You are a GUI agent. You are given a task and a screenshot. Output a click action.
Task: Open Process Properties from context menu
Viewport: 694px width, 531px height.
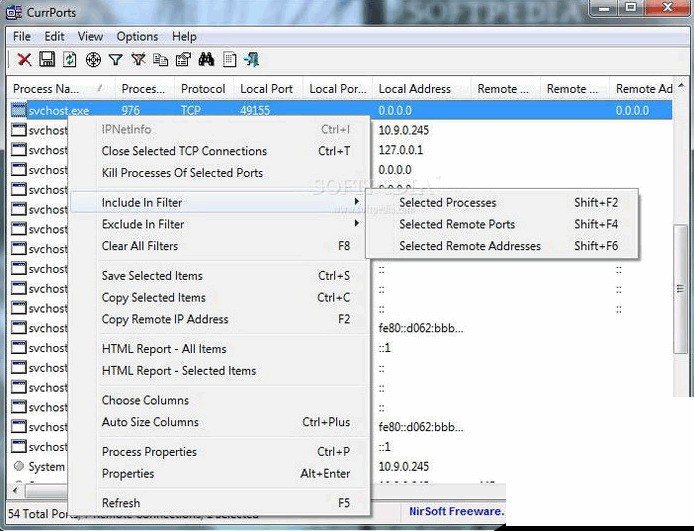[220, 451]
